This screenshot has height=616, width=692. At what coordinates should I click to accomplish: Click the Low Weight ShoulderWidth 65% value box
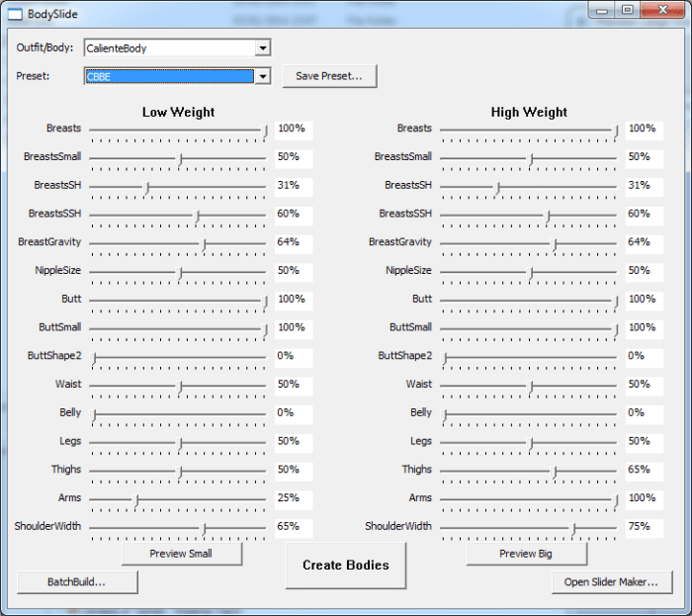(294, 528)
